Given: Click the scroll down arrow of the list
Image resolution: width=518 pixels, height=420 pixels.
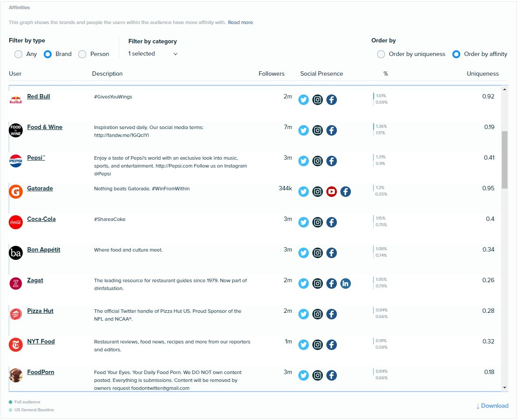Looking at the screenshot, I should point(504,387).
